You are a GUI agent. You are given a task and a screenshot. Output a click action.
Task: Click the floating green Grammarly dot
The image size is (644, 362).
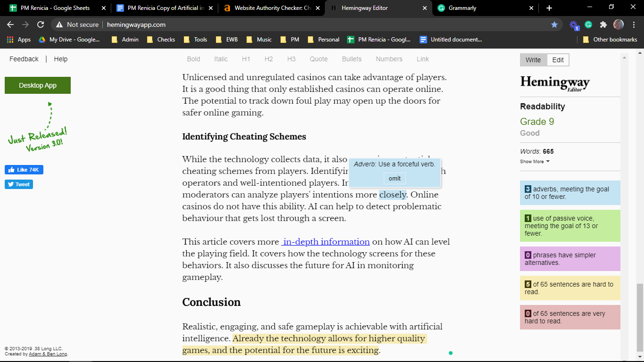(451, 353)
